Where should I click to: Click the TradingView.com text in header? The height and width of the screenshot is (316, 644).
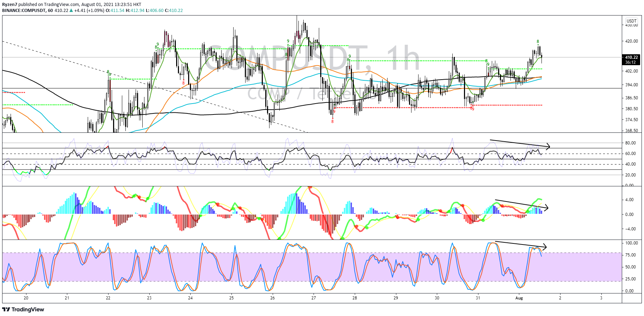click(x=61, y=5)
